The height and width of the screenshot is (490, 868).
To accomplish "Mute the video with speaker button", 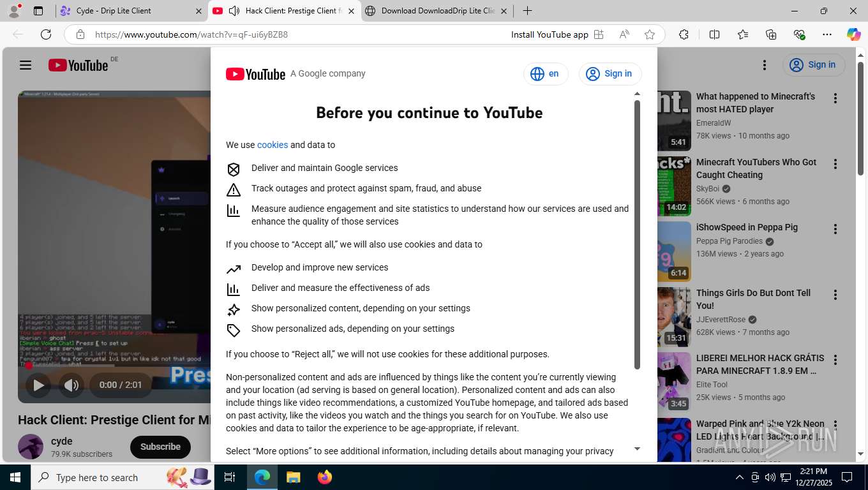I will [71, 385].
